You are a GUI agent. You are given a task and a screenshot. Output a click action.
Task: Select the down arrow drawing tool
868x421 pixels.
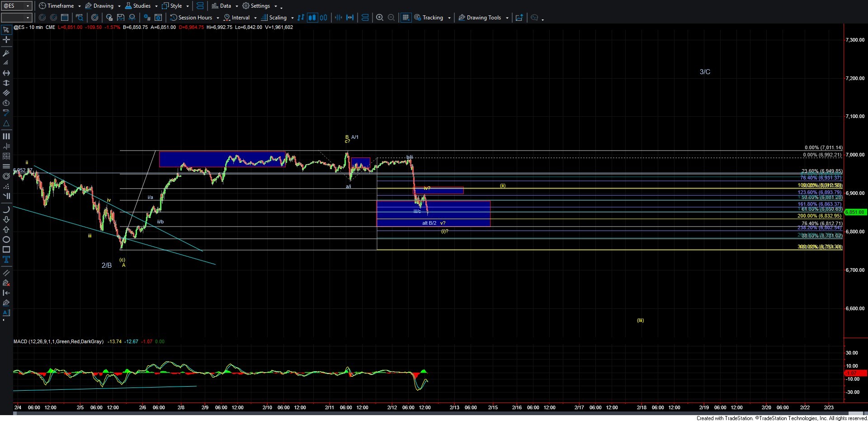click(6, 220)
